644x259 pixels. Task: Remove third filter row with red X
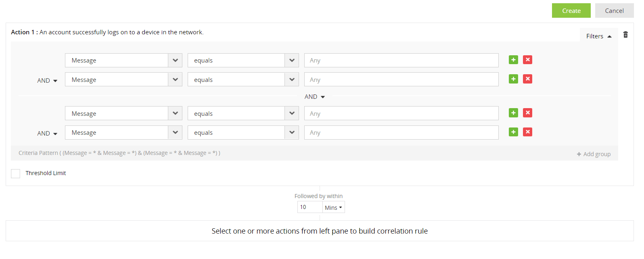(527, 113)
